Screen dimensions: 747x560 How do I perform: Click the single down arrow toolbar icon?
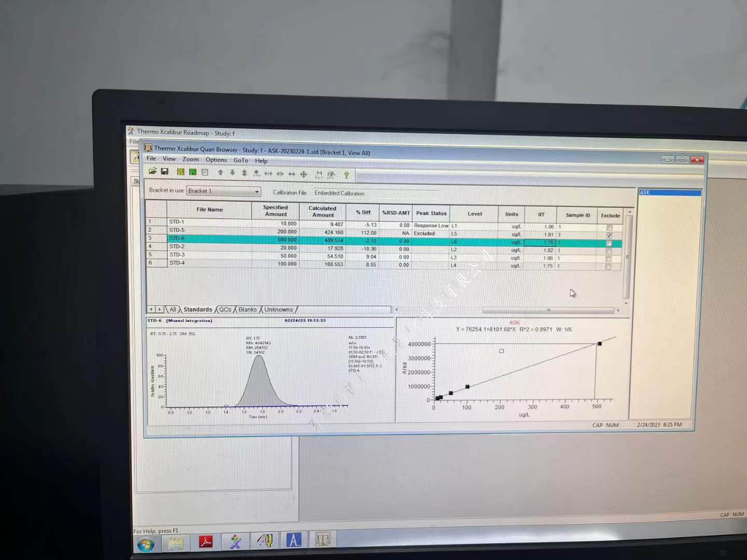pos(232,173)
